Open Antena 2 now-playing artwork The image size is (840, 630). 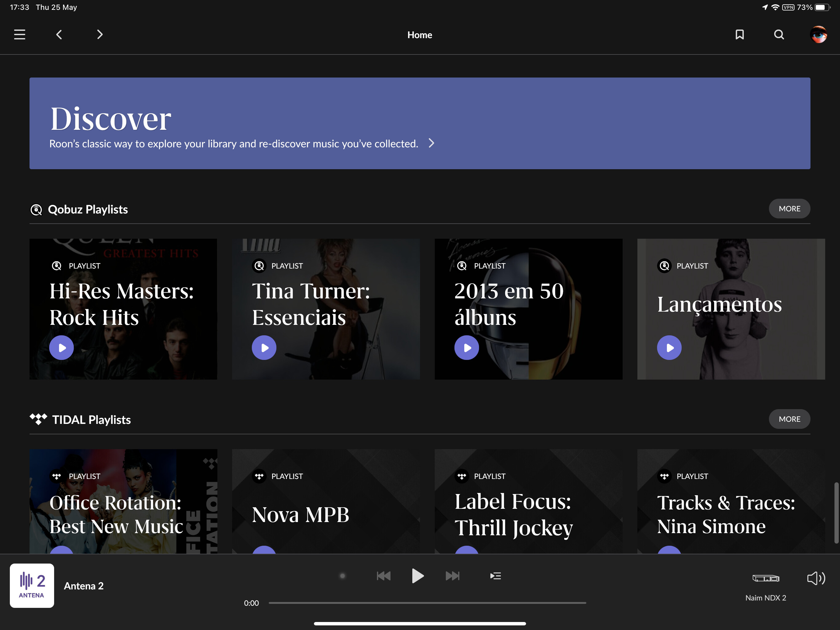point(32,585)
